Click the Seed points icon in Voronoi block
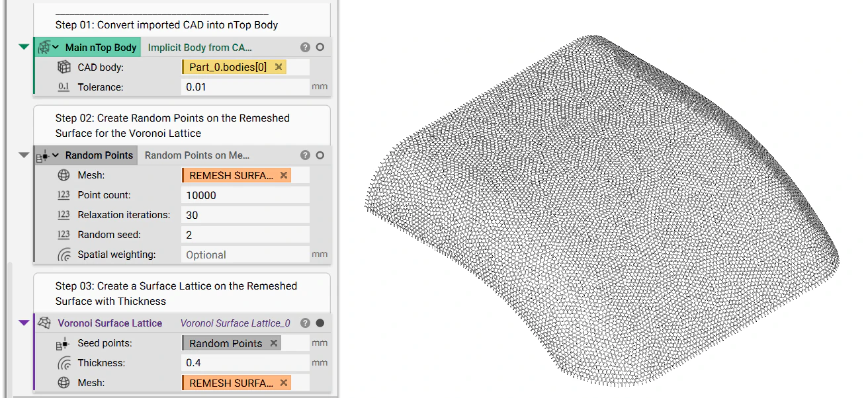Viewport: 868px width, 398px height. tap(62, 343)
